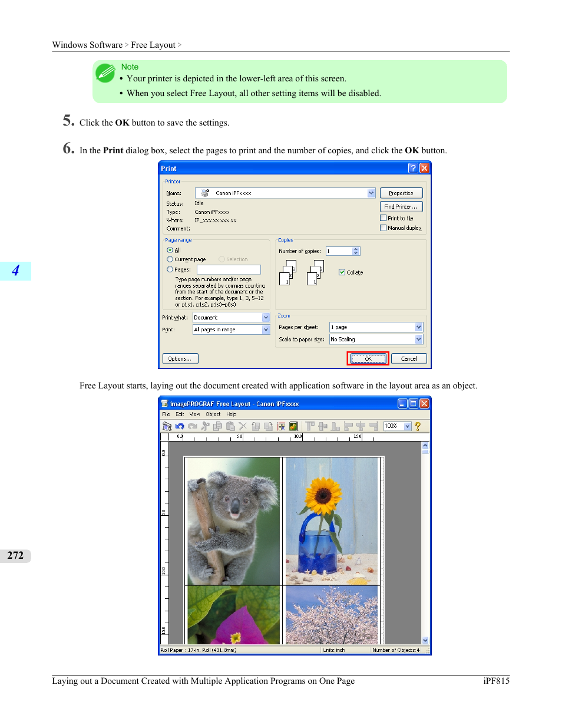Click the Print dialog help question icon

tap(413, 169)
